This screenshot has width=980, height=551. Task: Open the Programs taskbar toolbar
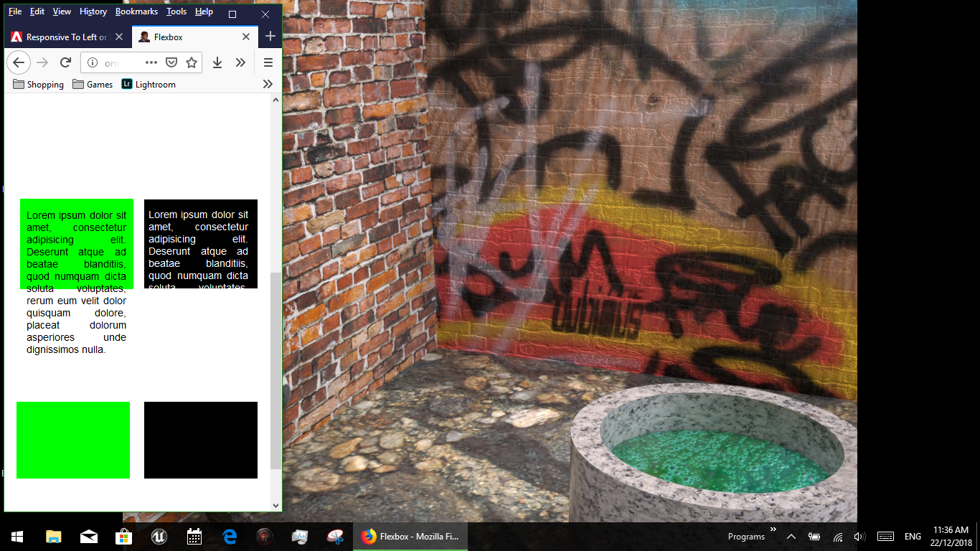[x=746, y=537]
